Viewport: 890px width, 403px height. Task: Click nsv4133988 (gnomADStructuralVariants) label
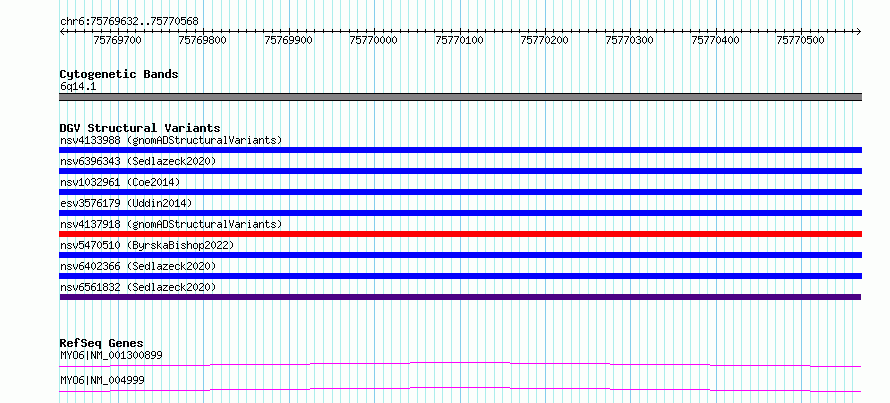pyautogui.click(x=171, y=140)
